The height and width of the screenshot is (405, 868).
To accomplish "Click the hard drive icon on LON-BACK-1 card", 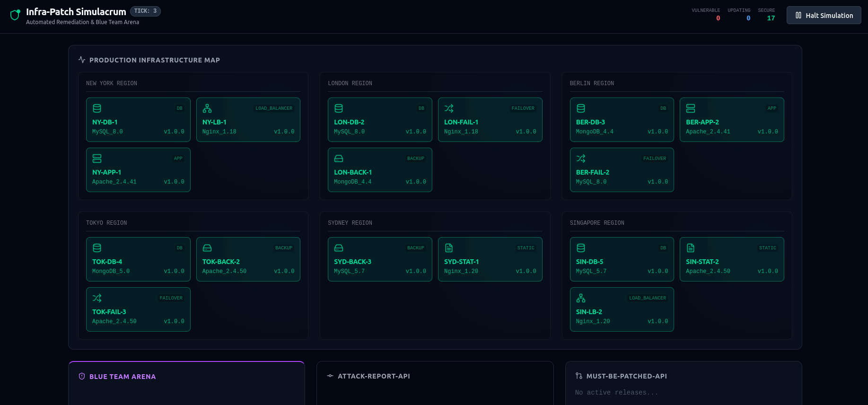I will [x=339, y=158].
